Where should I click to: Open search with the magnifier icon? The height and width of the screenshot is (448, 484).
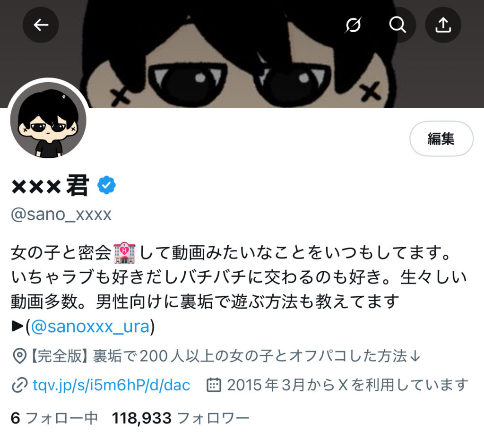coord(398,25)
